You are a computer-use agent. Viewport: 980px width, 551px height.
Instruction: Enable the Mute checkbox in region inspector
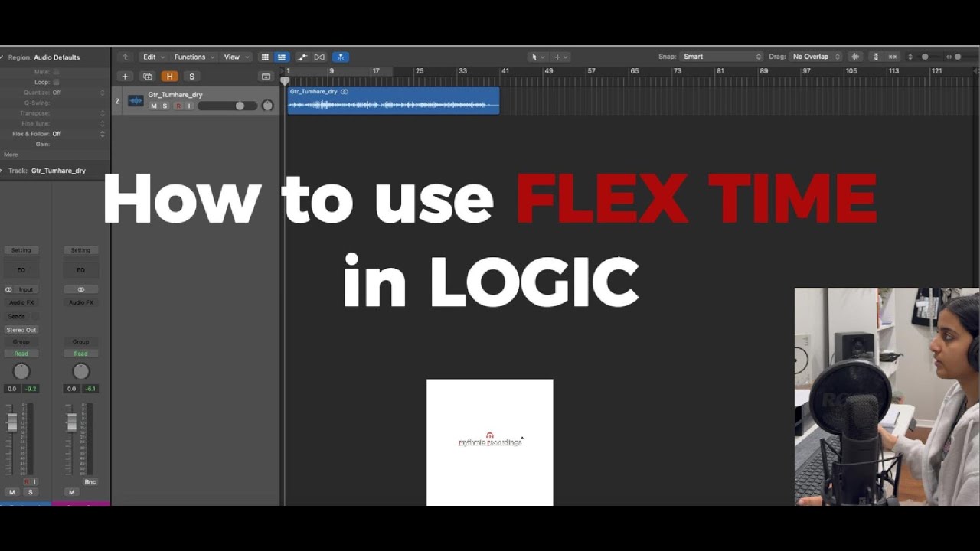[x=56, y=72]
